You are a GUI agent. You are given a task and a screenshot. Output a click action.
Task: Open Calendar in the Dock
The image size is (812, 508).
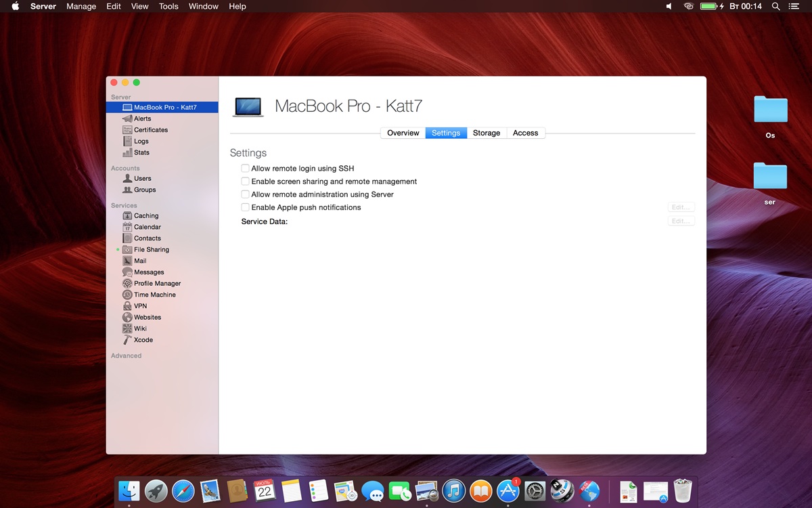pos(265,491)
